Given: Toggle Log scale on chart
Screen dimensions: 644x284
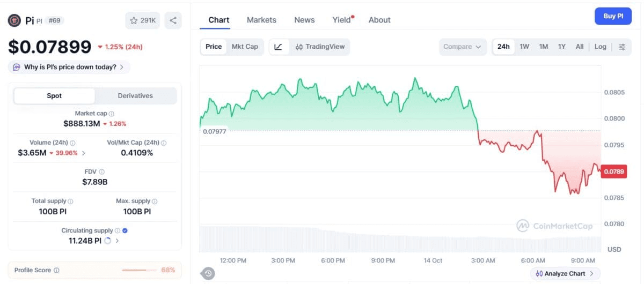Looking at the screenshot, I should [x=601, y=47].
